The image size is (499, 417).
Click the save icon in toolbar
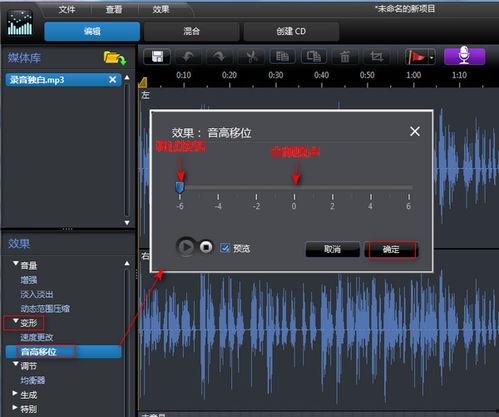(157, 57)
